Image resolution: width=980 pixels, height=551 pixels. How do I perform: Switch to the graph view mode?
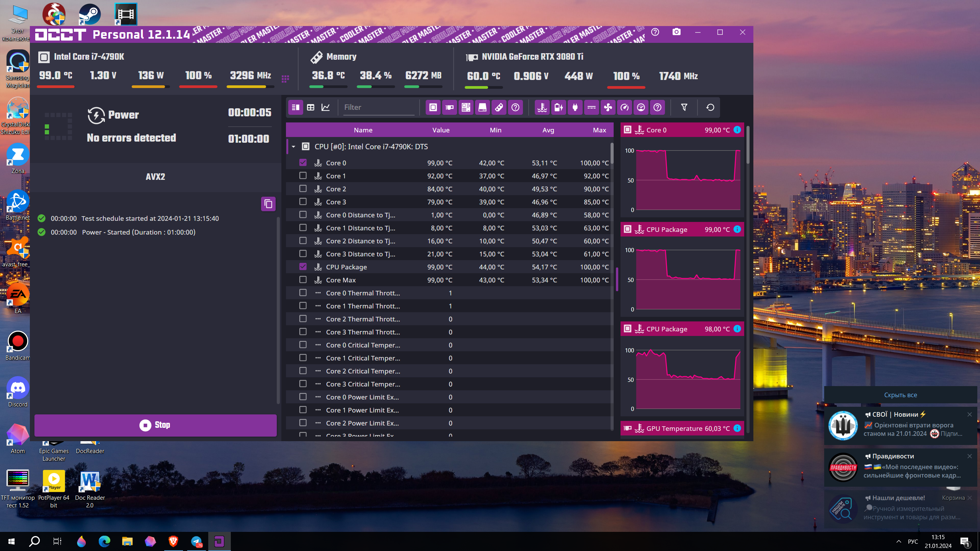point(326,108)
